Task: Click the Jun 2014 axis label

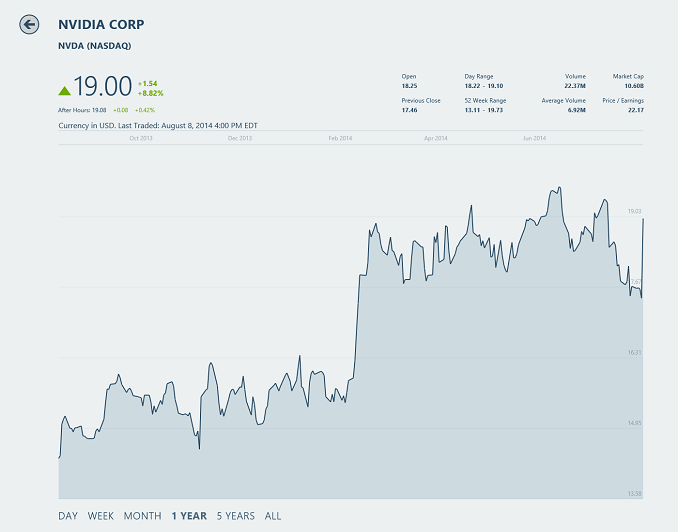Action: [534, 138]
